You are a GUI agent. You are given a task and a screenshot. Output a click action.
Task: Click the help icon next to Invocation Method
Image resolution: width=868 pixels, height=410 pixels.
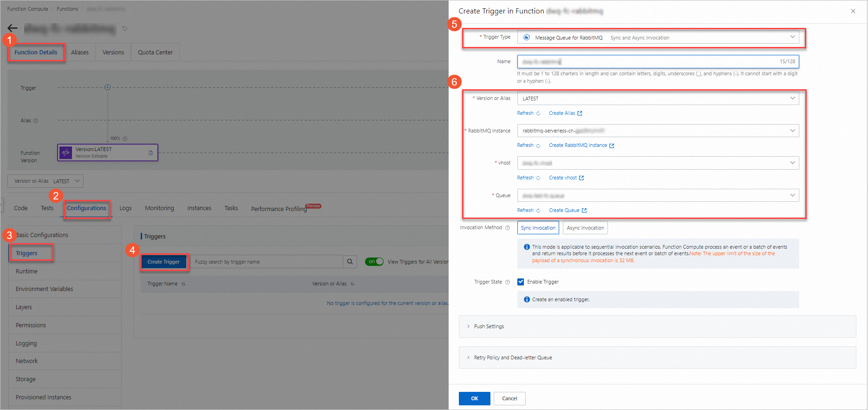click(x=508, y=228)
